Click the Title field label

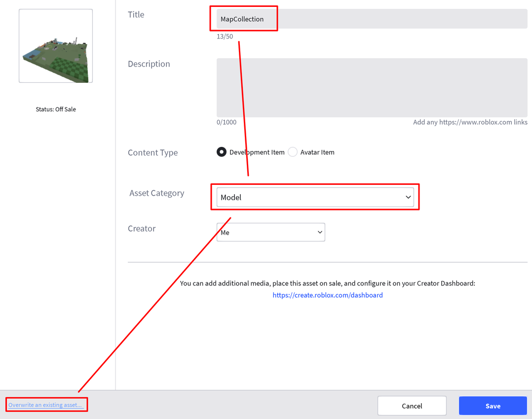(x=136, y=15)
